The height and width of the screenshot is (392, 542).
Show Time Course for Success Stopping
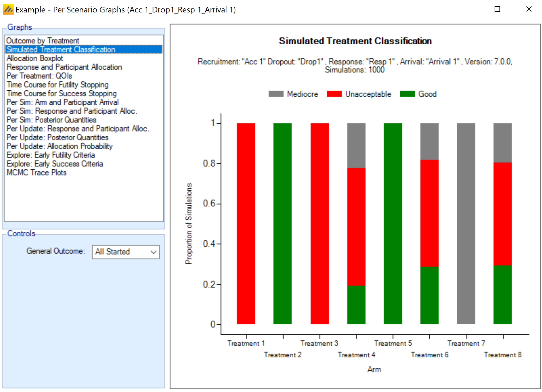[x=61, y=93]
